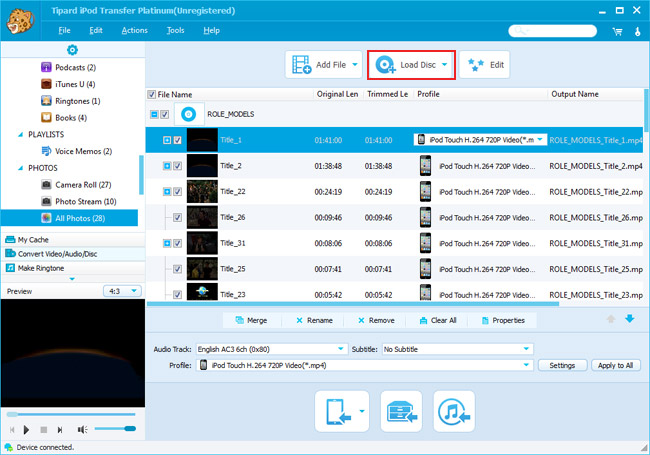This screenshot has height=455, width=650.
Task: Click Apply to All button
Action: (616, 365)
